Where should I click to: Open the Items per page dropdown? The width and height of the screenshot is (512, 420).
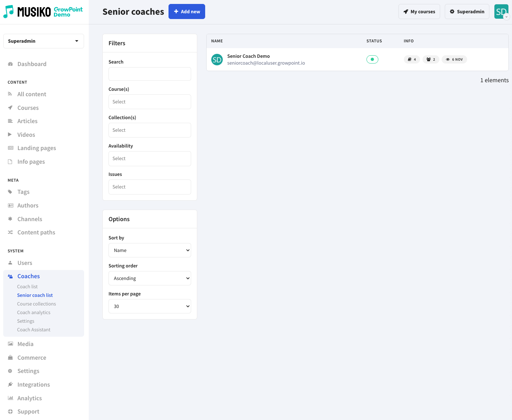149,306
